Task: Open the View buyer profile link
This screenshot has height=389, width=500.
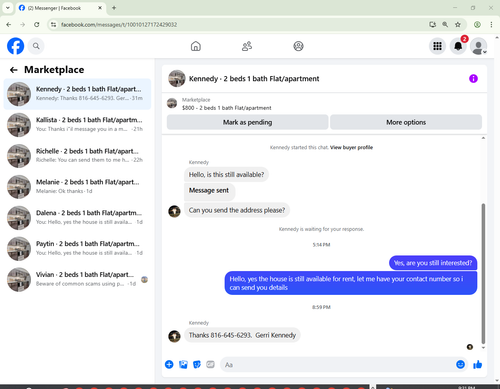Action: click(x=351, y=147)
